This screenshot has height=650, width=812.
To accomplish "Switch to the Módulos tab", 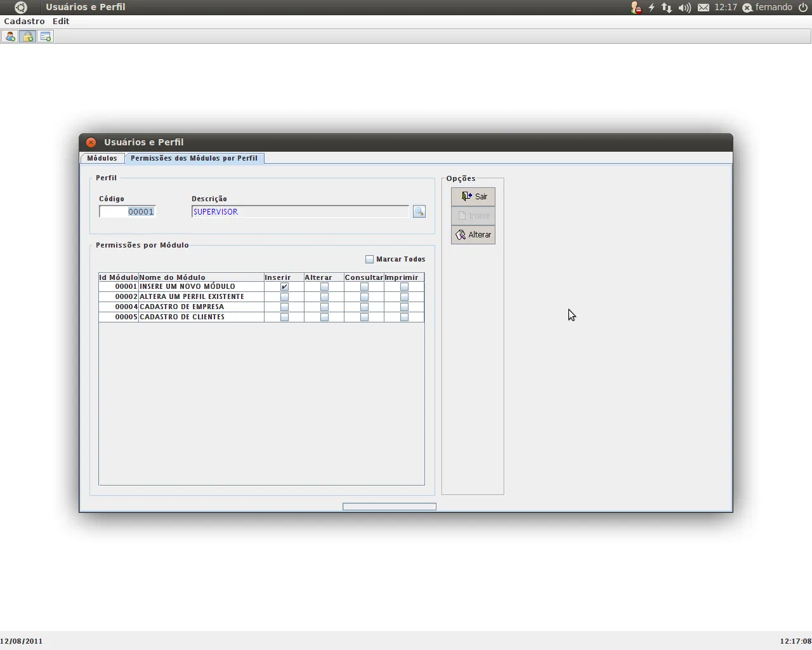I will tap(102, 158).
